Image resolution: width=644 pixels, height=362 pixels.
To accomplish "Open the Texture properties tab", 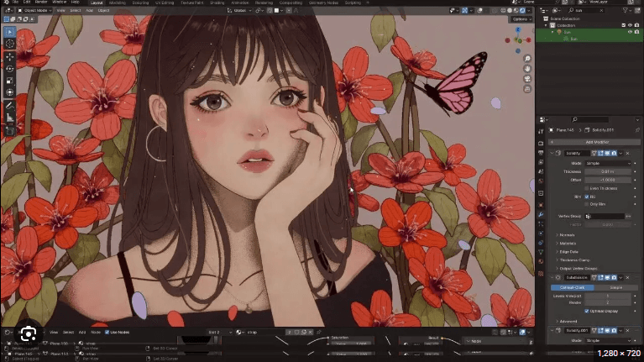I will [541, 273].
